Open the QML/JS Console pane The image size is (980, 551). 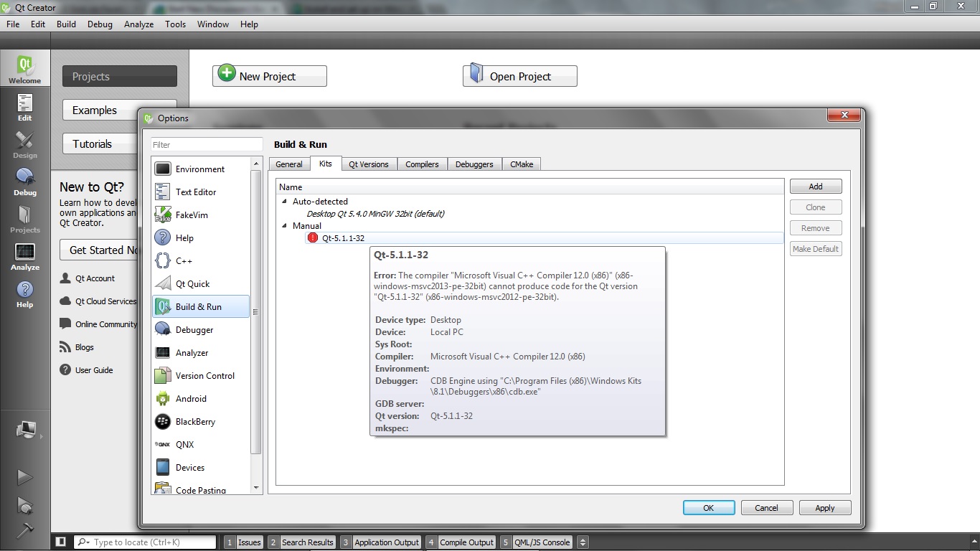(536, 542)
